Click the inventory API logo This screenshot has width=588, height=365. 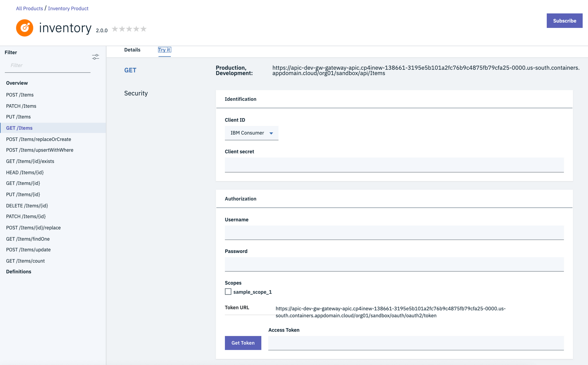(24, 28)
